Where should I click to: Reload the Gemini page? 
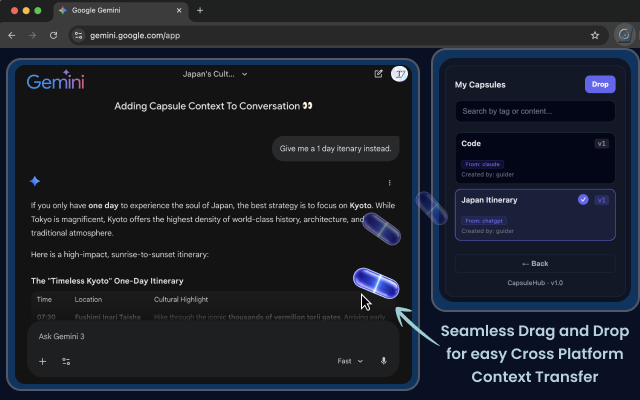click(53, 36)
